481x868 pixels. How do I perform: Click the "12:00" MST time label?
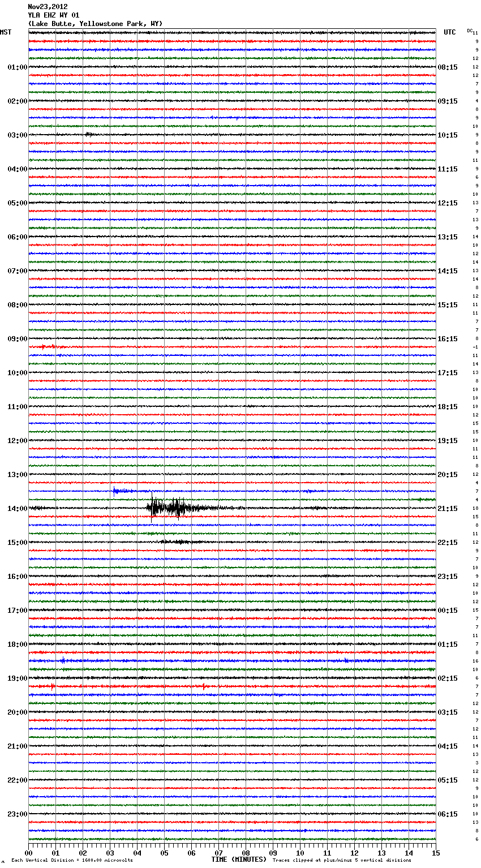[x=17, y=441]
